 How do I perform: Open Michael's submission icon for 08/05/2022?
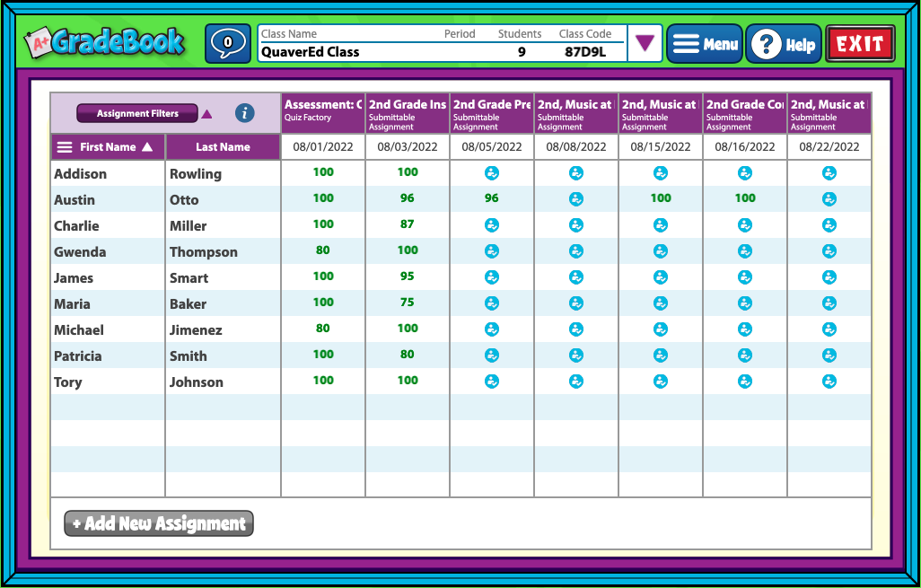tap(492, 329)
